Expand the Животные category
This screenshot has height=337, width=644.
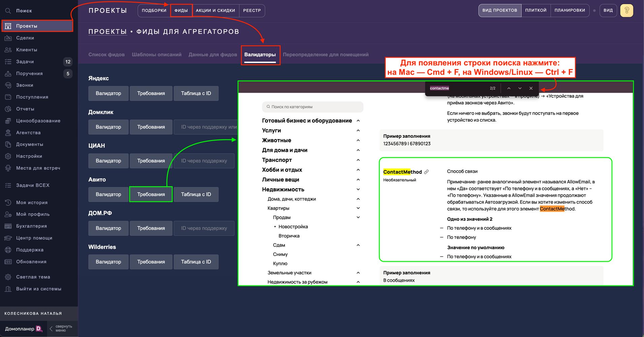point(358,140)
